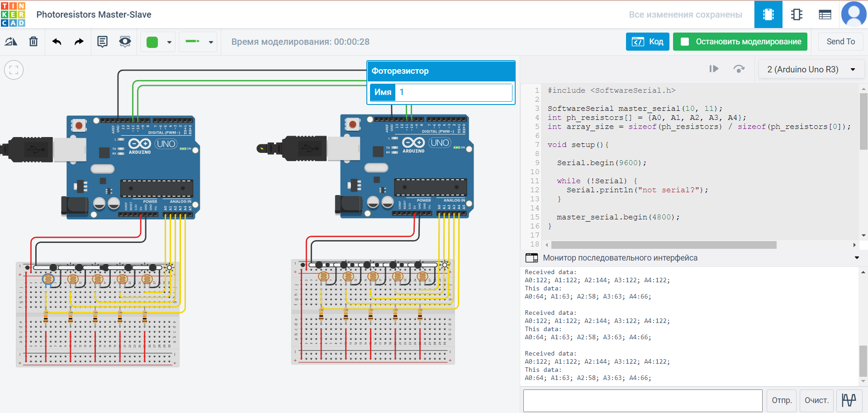Screen dimensions: 868x413
Task: Open the component list view
Action: 825,14
